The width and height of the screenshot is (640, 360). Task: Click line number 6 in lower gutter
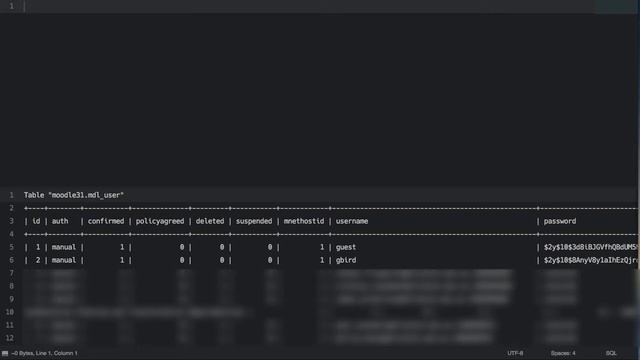coord(11,260)
